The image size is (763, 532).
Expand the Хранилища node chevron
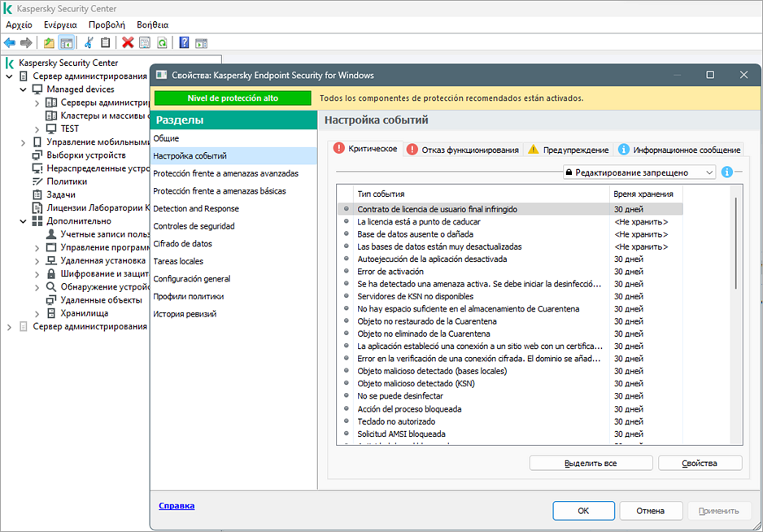point(37,313)
